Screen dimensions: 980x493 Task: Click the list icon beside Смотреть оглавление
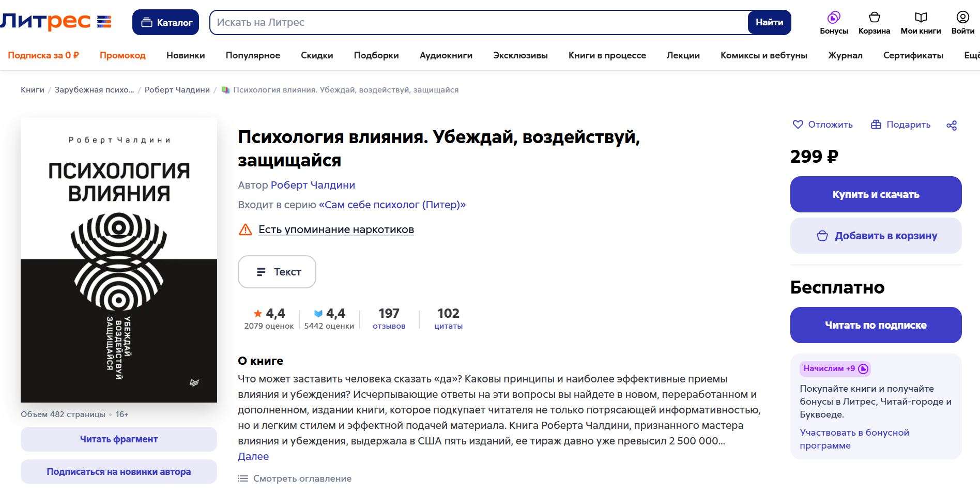[242, 479]
